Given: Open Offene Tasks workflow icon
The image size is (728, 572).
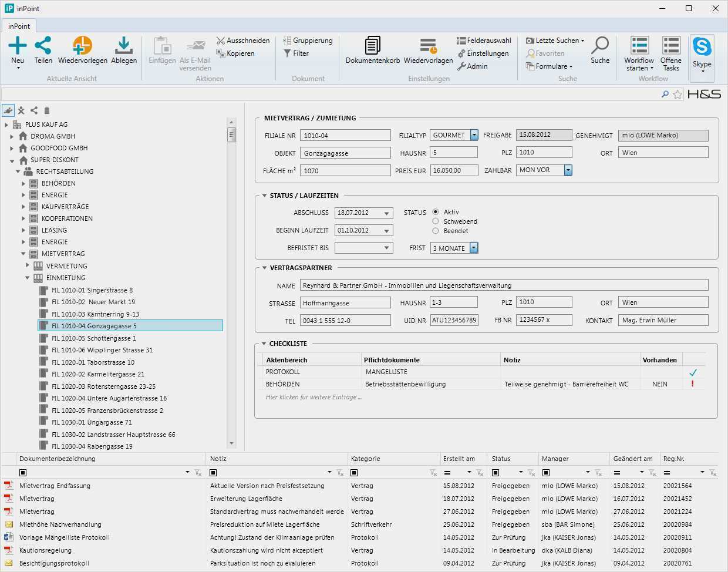Looking at the screenshot, I should 670,46.
